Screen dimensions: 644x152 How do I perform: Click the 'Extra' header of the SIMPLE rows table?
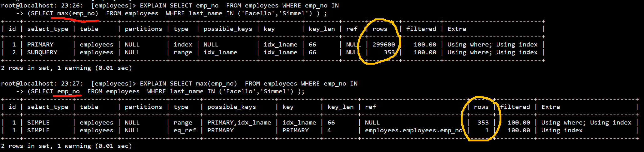pyautogui.click(x=551, y=107)
